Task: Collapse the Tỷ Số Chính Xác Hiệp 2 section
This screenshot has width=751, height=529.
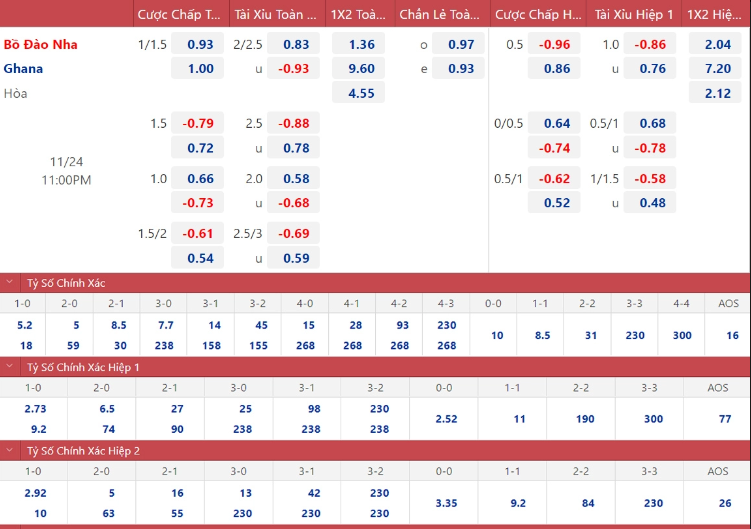Action: (x=10, y=451)
